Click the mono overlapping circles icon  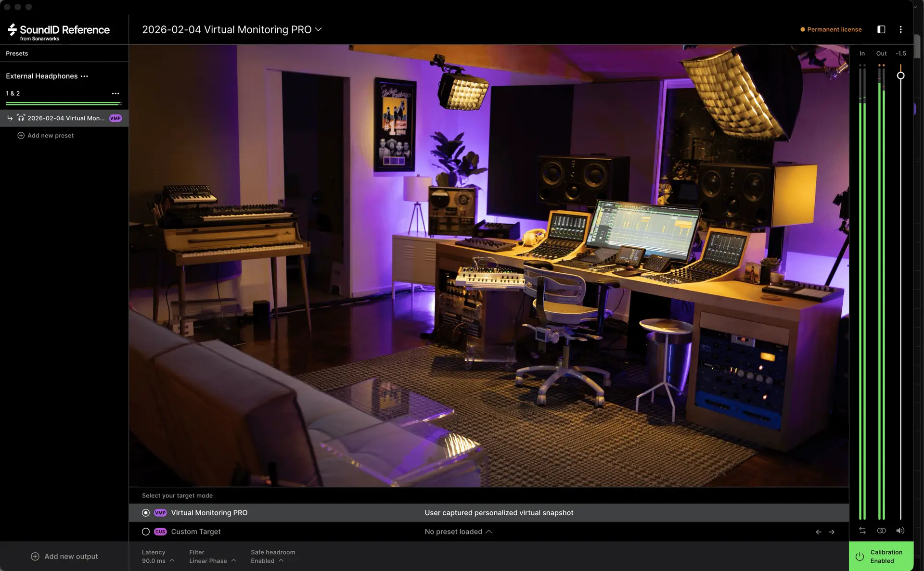(x=881, y=531)
